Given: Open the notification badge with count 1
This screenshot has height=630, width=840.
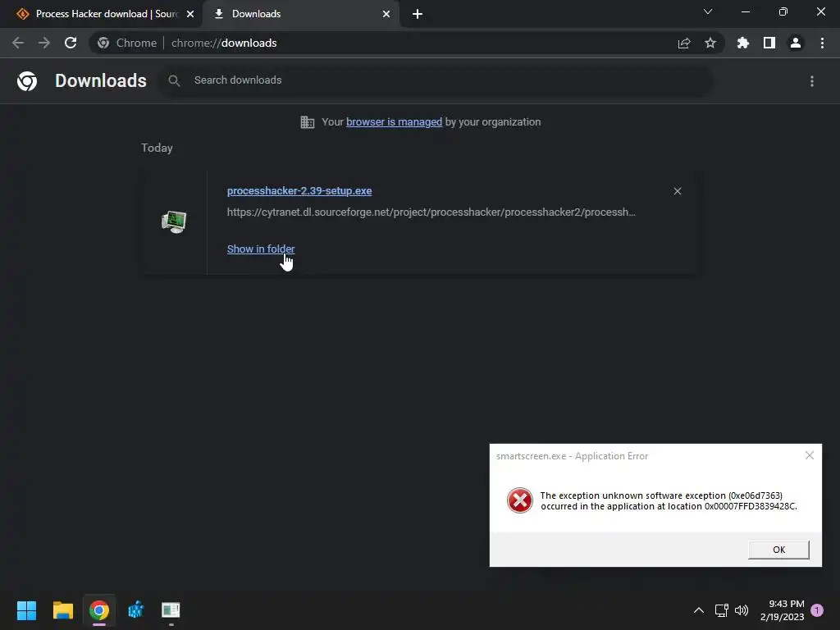Looking at the screenshot, I should [817, 610].
